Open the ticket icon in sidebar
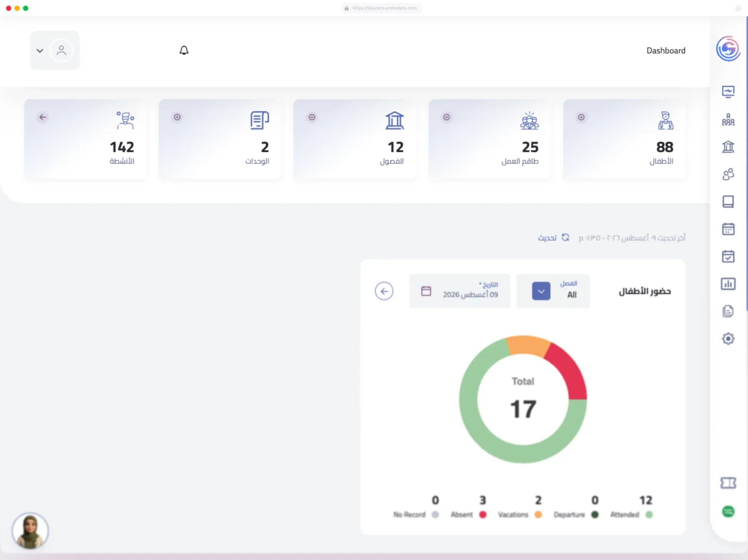The width and height of the screenshot is (748, 560). (728, 483)
